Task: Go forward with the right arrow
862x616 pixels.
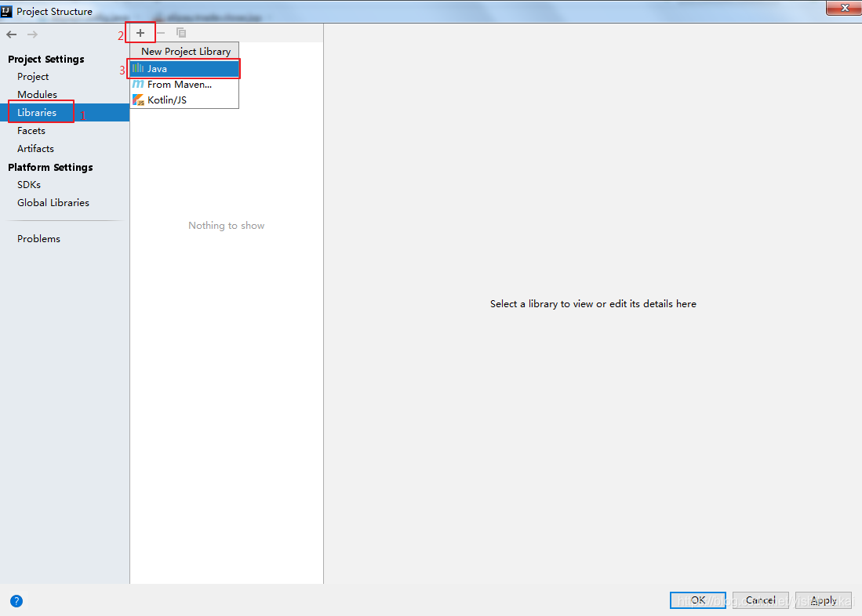Action: (x=32, y=34)
